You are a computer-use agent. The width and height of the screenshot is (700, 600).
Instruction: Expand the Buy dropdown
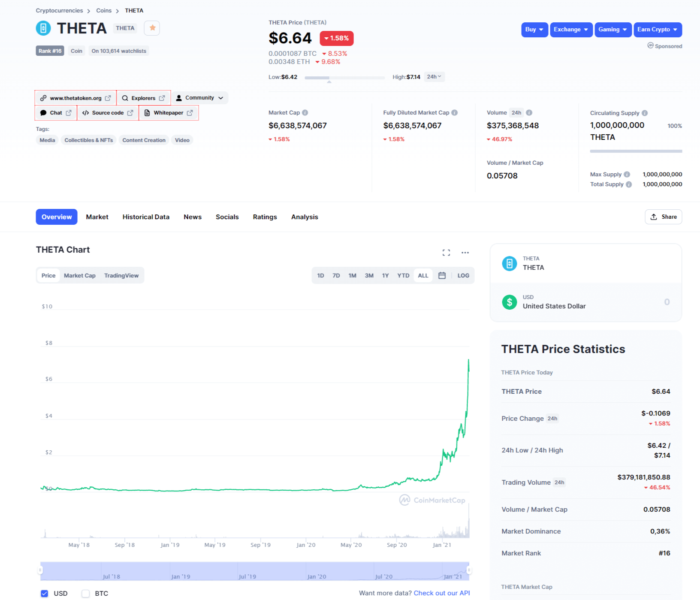click(x=534, y=30)
